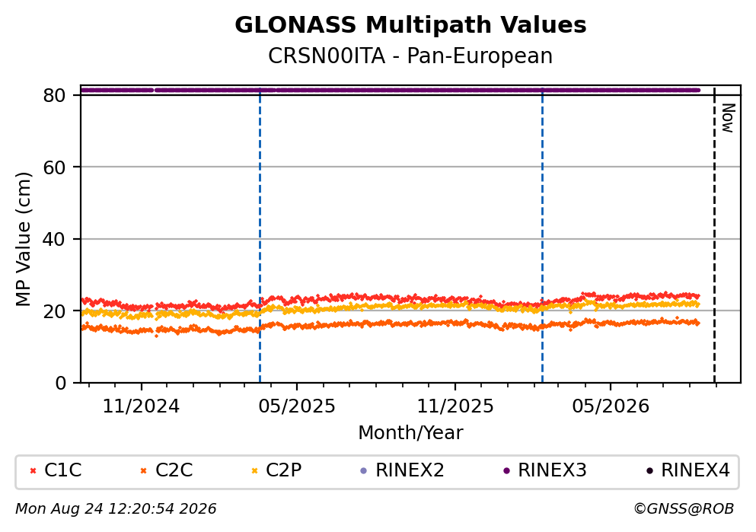Click the GLONASS Multipath Values title
Viewport: 756px width, 532px height.
pos(410,25)
